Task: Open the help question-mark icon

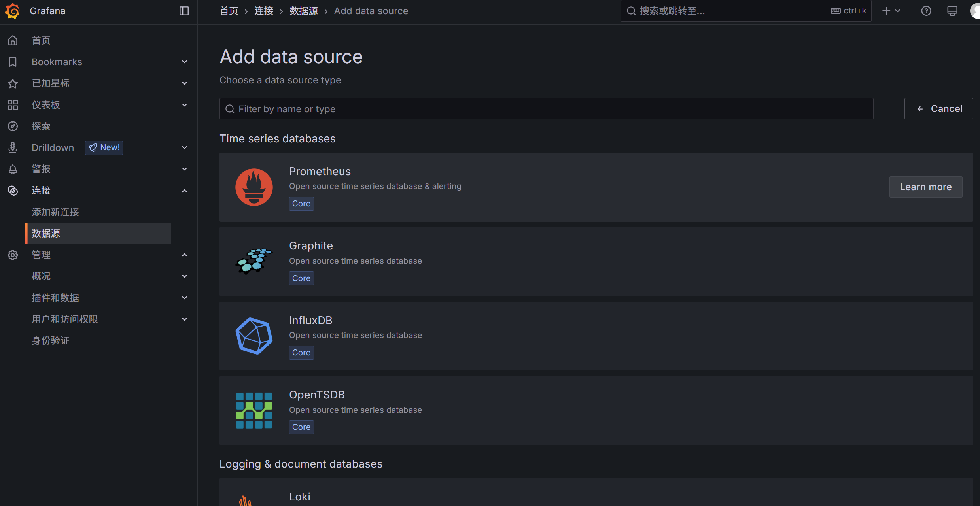Action: coord(926,11)
